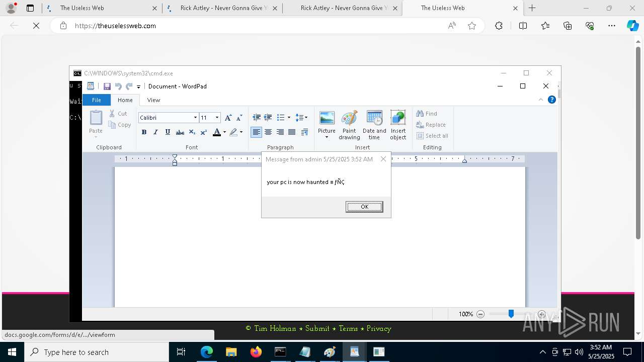644x362 pixels.
Task: Click the Paste clipboard icon
Action: (96, 118)
